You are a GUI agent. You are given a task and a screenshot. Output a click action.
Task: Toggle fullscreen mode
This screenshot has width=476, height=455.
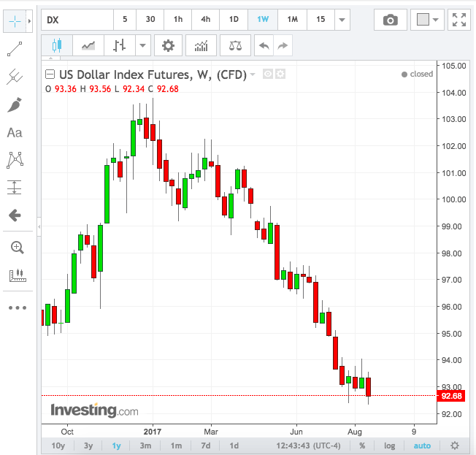point(459,20)
